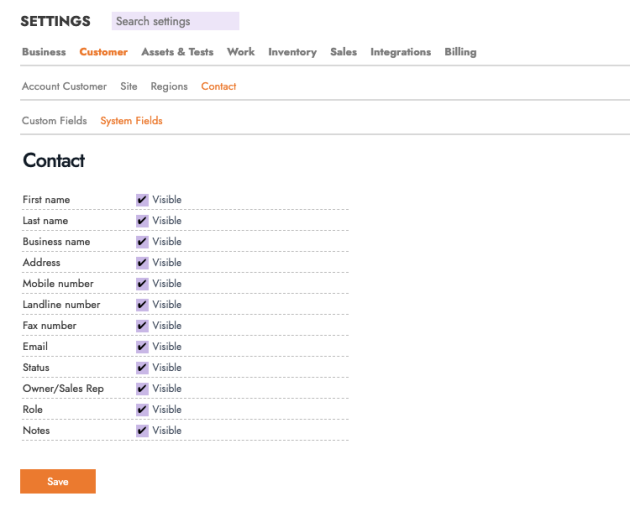Toggle Business name visibility checkbox
This screenshot has width=630, height=512.
[142, 242]
